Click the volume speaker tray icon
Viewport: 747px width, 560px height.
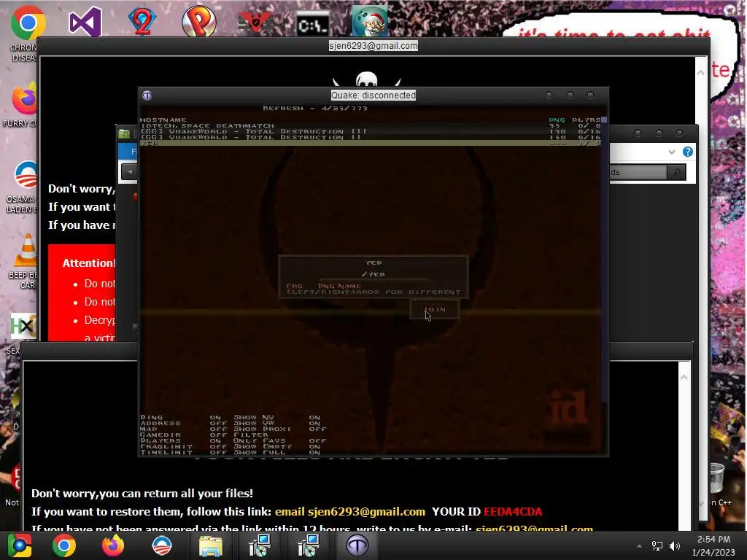coord(675,546)
